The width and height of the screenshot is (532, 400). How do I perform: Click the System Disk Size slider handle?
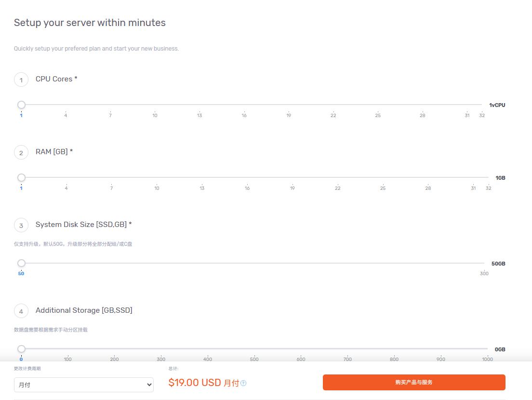21,263
